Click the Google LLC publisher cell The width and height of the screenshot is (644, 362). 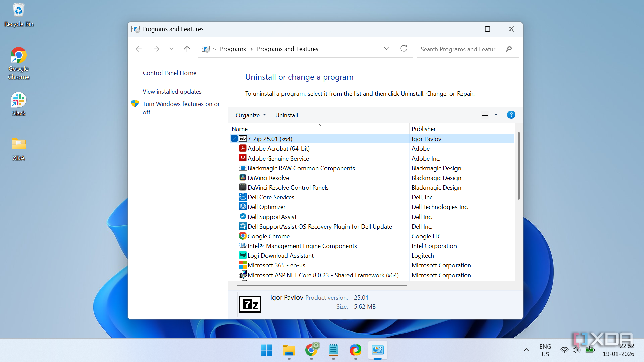click(426, 236)
